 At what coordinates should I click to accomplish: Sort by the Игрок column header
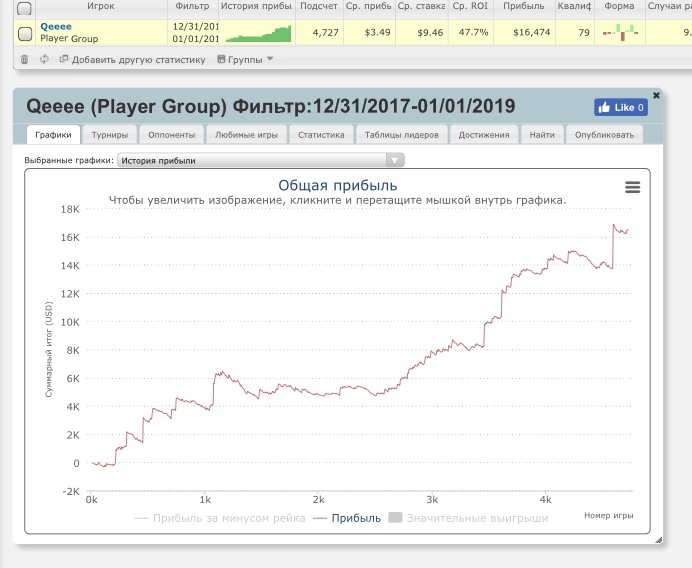(101, 6)
